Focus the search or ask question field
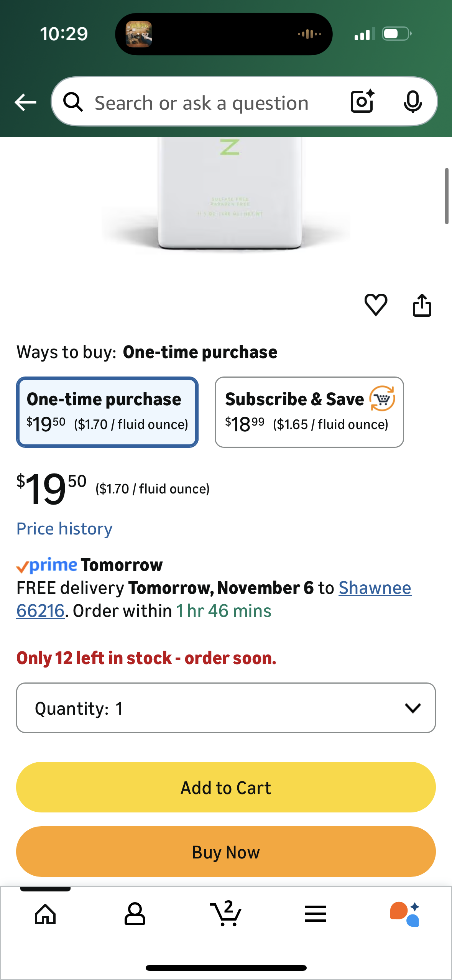Viewport: 452px width, 980px height. pyautogui.click(x=201, y=103)
